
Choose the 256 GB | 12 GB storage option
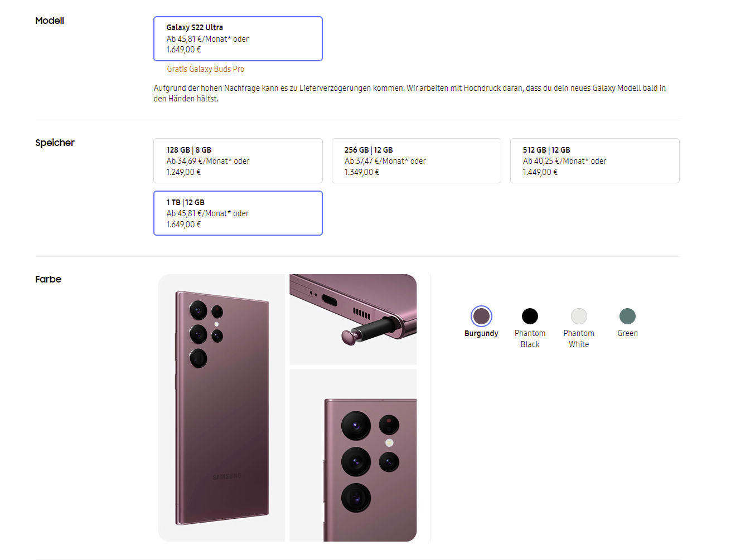[x=416, y=160]
